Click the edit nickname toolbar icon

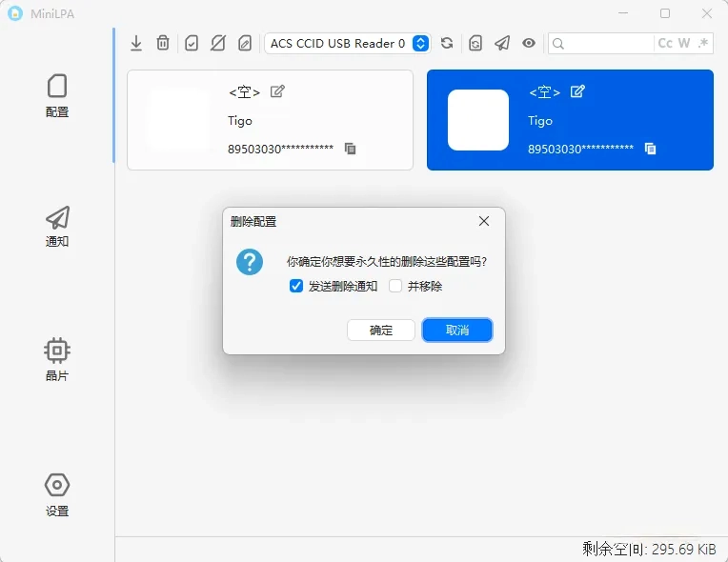pos(245,43)
